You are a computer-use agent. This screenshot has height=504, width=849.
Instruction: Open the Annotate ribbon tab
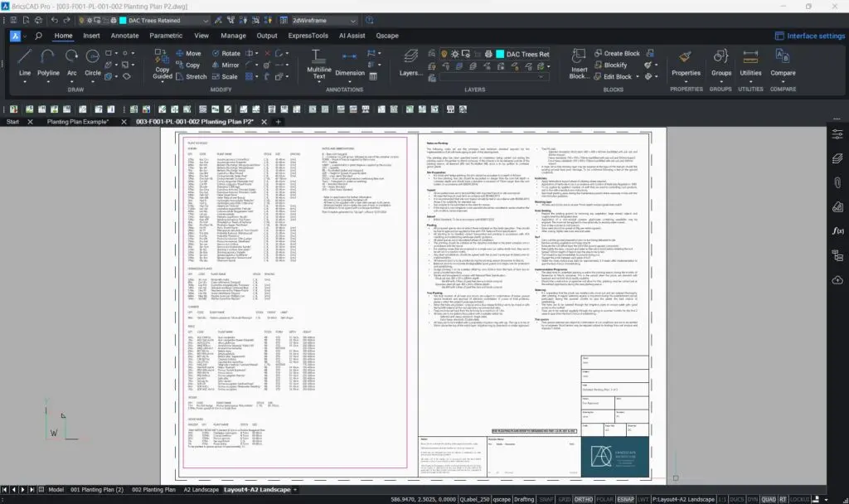(124, 36)
